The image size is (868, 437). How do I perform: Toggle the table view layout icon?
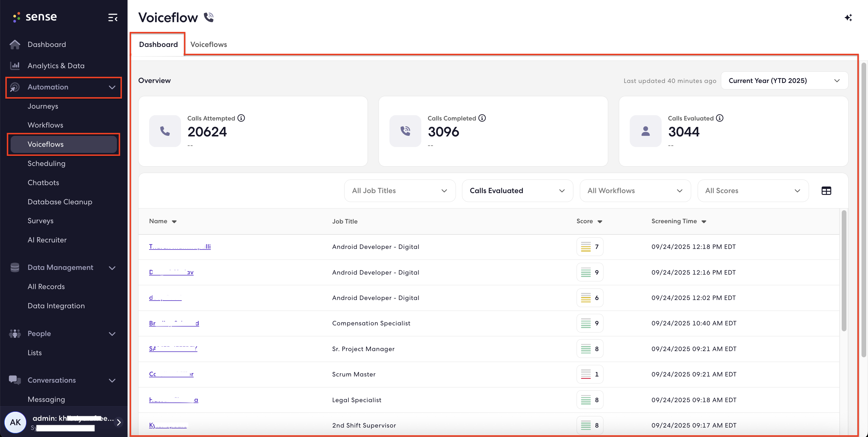(x=826, y=191)
